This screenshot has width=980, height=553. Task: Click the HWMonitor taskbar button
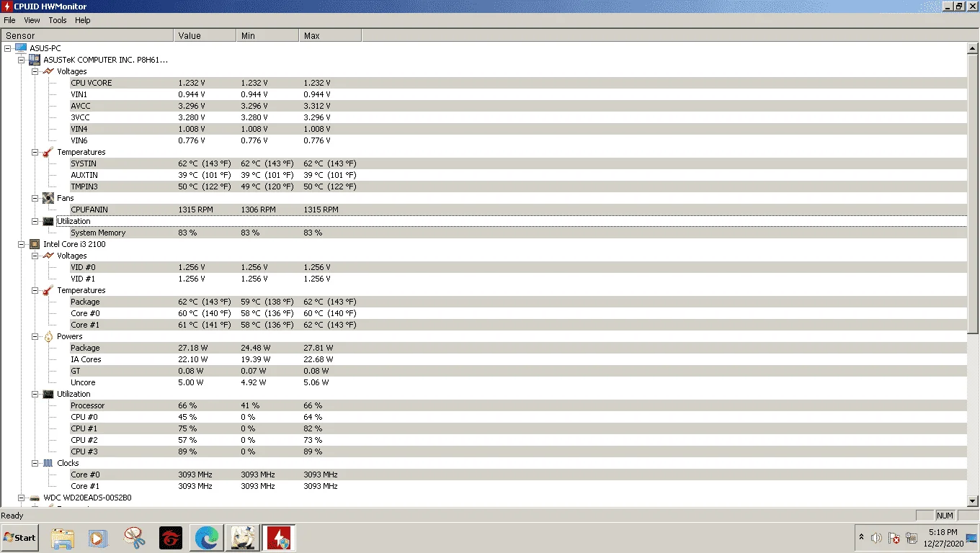[278, 538]
